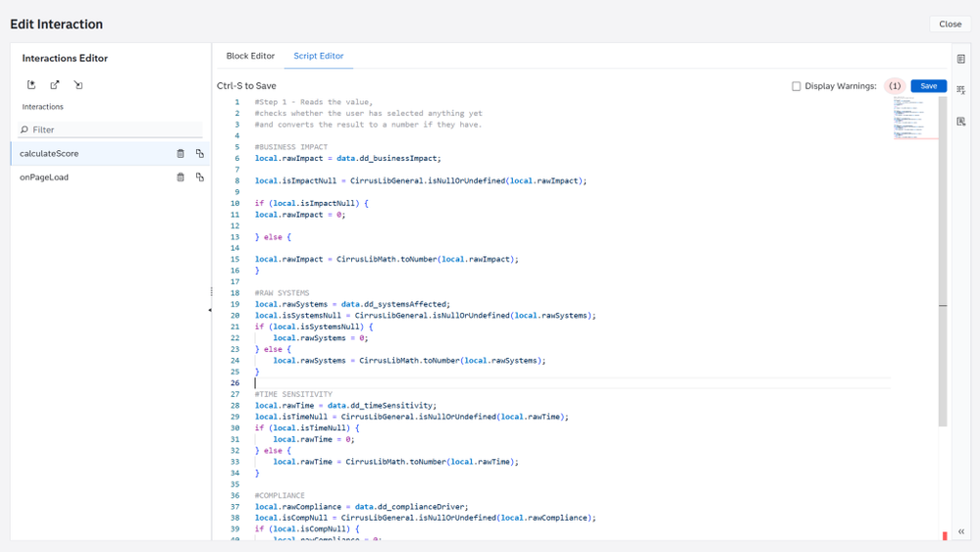Duplicate the onPageLoad interaction
980x552 pixels.
[x=200, y=177]
